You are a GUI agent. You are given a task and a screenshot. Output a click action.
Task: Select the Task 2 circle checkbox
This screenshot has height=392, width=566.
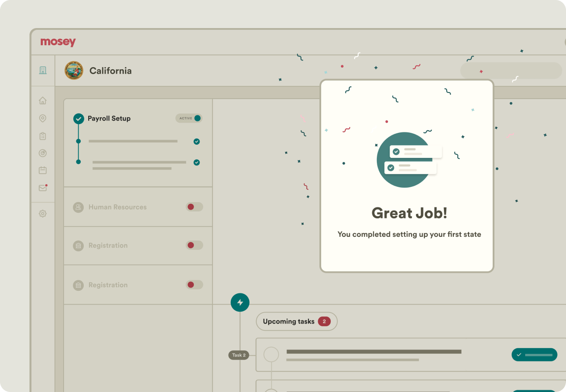271,354
